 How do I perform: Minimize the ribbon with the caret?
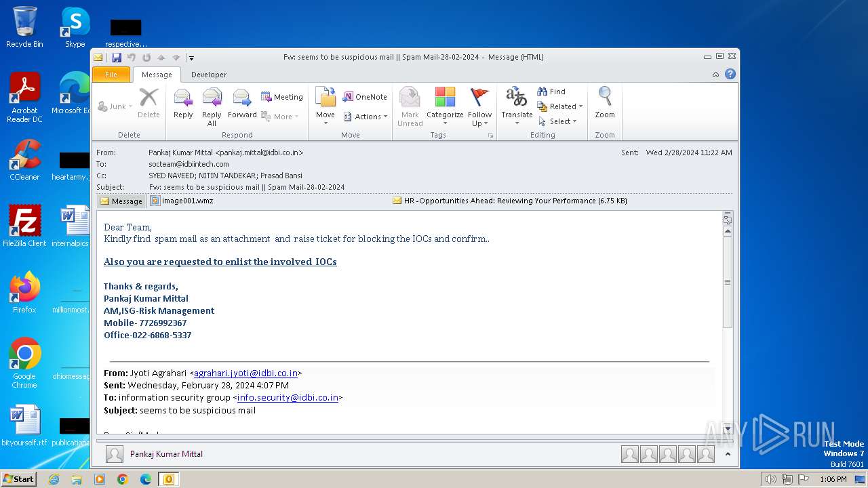point(716,75)
